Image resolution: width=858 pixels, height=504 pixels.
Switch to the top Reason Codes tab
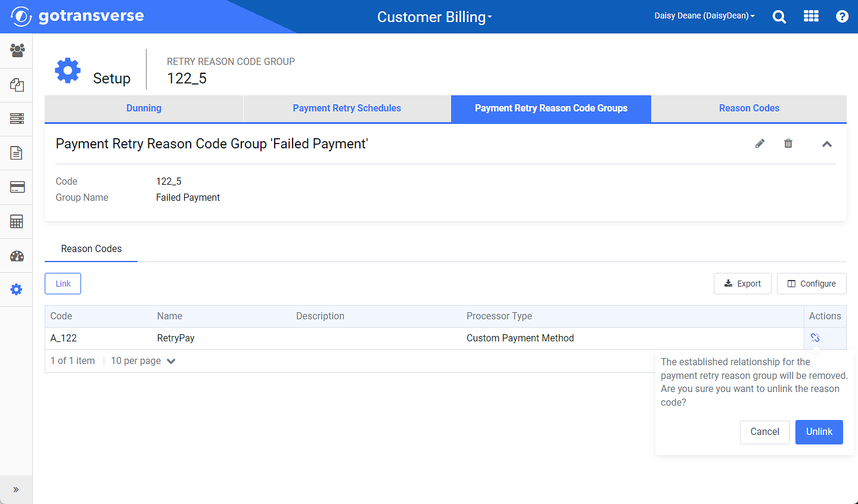coord(749,108)
